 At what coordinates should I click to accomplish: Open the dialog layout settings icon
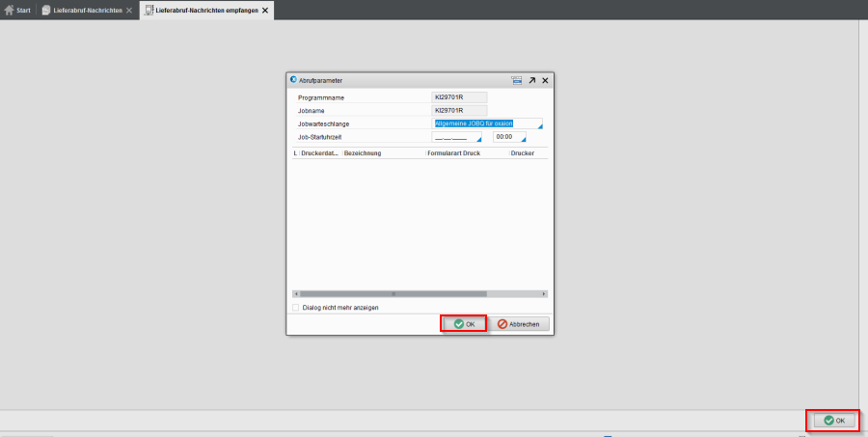(516, 81)
